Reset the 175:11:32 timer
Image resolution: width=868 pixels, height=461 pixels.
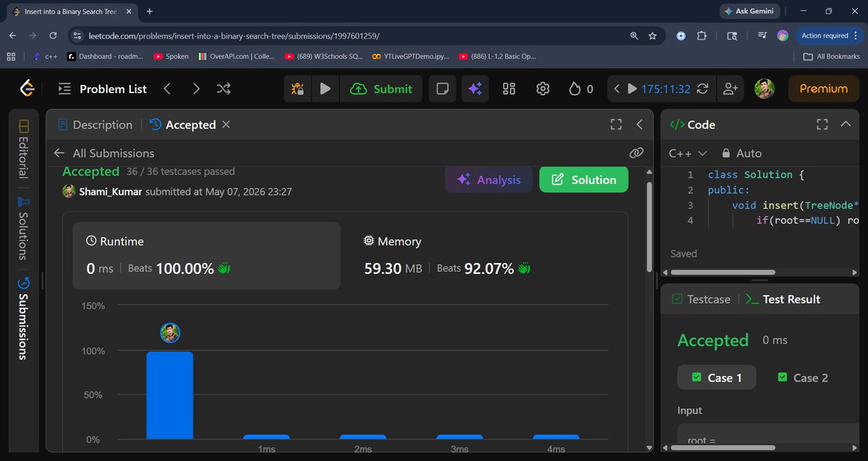click(x=703, y=89)
